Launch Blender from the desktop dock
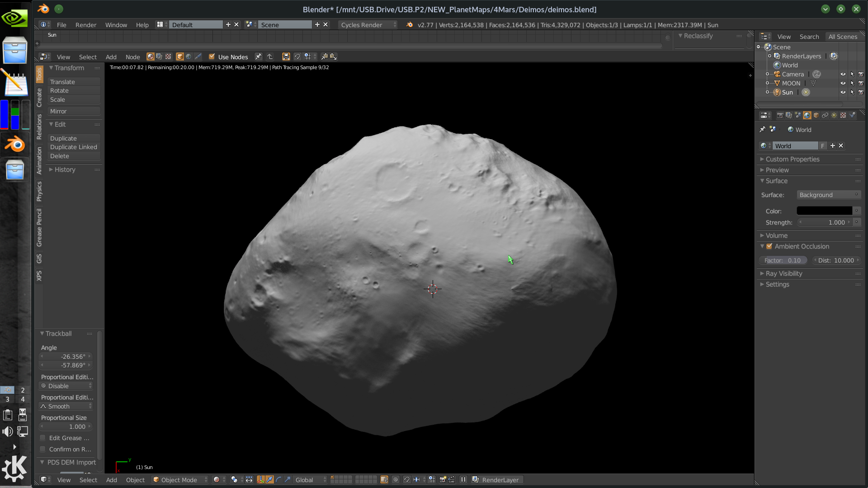Screen dimensions: 868x488 tap(15, 145)
